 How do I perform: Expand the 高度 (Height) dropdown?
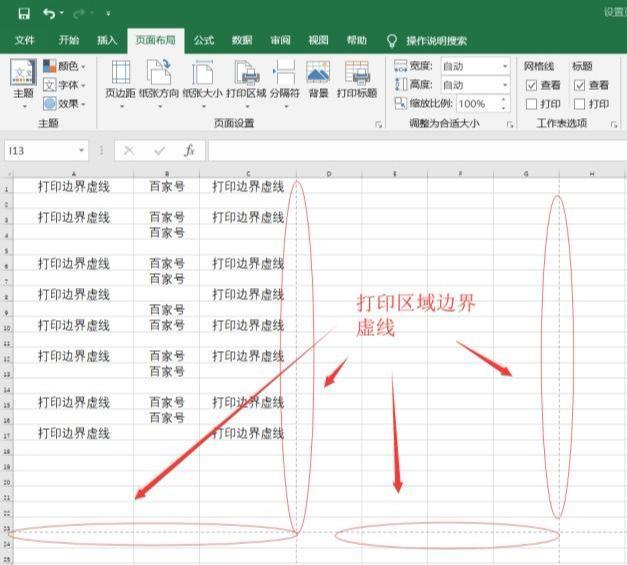coord(505,85)
